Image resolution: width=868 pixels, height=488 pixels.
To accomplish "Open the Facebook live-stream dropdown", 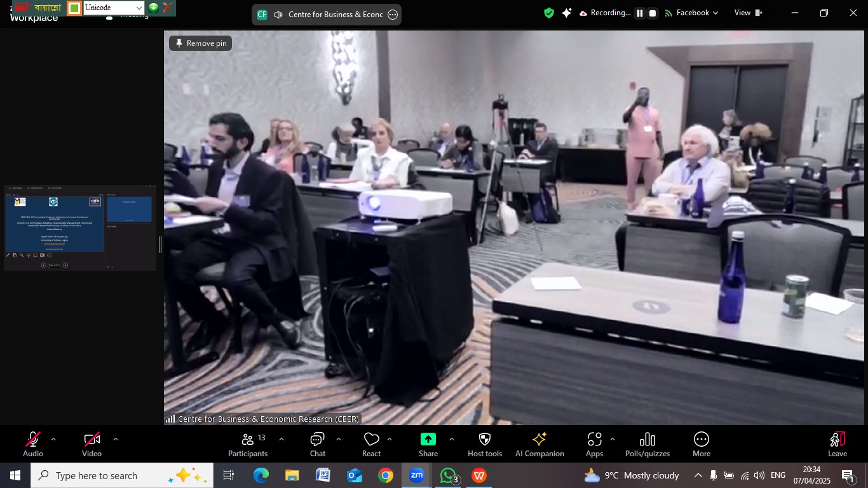I will point(691,13).
